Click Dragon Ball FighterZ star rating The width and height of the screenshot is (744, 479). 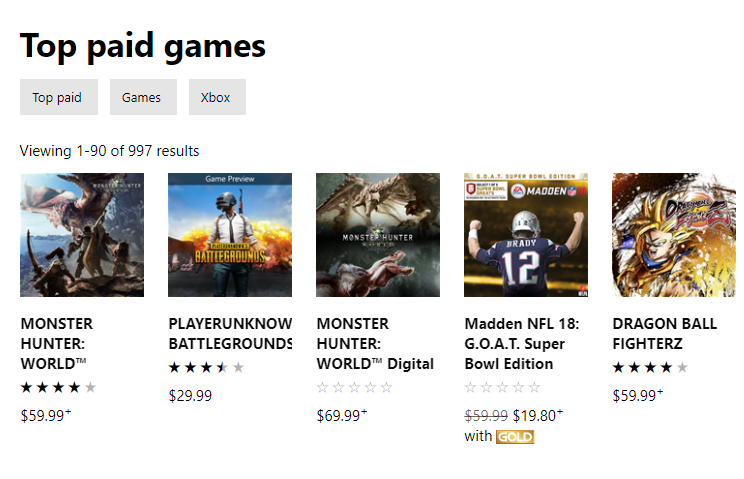coord(651,367)
